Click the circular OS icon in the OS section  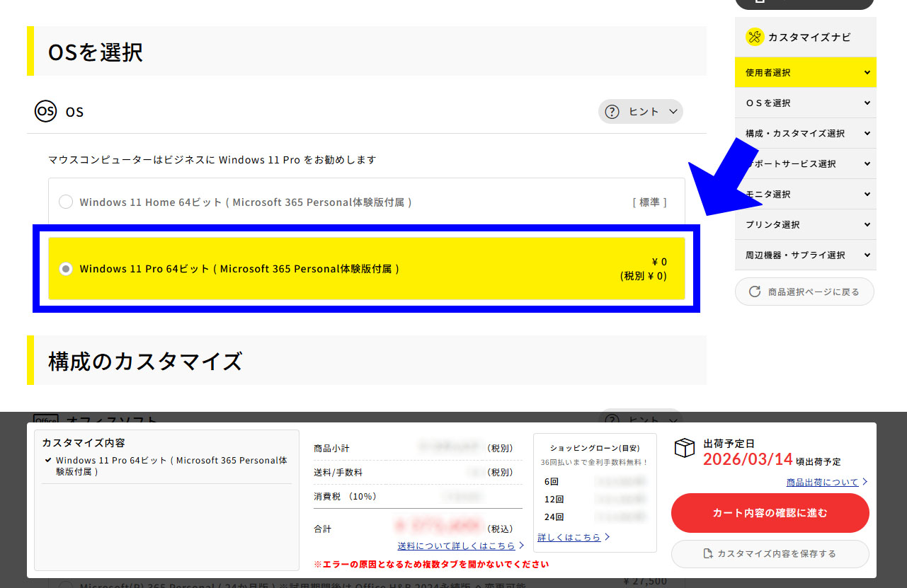tap(45, 111)
